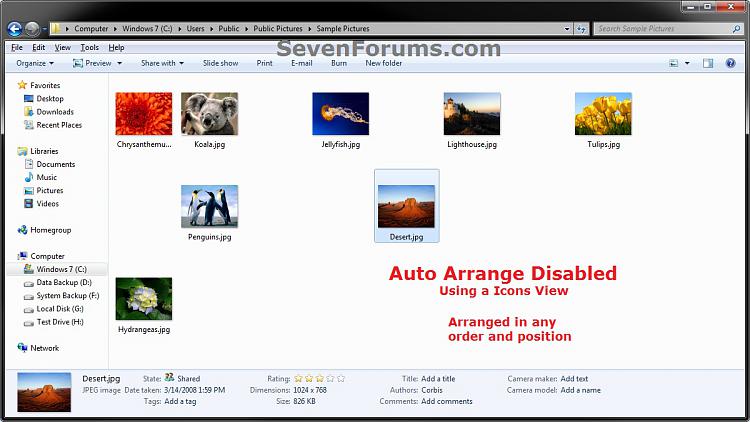
Task: Click the Back navigation arrow button
Action: click(15, 29)
